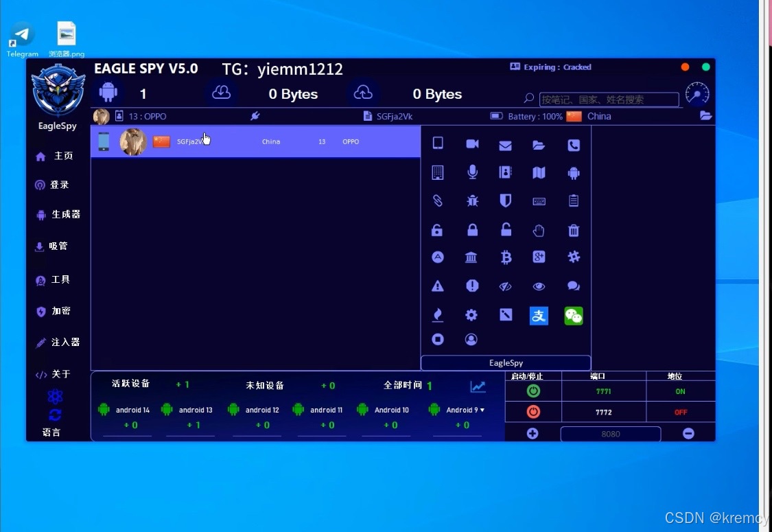The width and height of the screenshot is (772, 532).
Task: Click the line chart icon beside 全部时间
Action: coord(478,386)
